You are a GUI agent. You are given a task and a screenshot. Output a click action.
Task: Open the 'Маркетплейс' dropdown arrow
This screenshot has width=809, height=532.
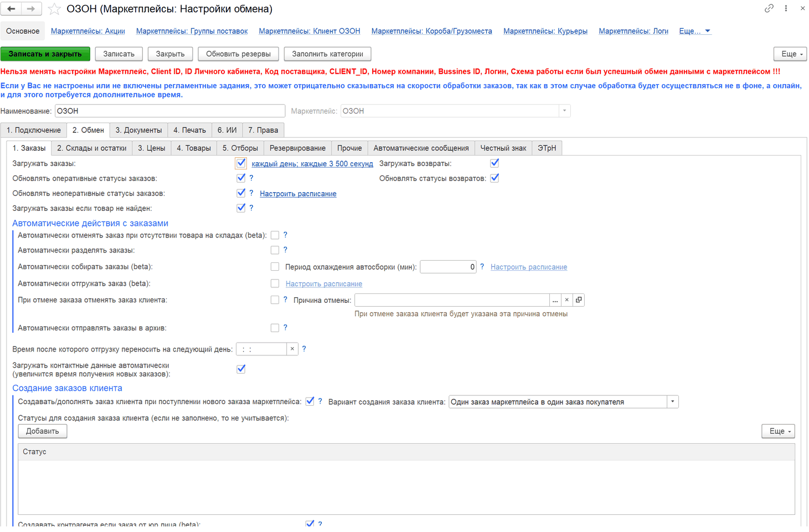pyautogui.click(x=564, y=111)
